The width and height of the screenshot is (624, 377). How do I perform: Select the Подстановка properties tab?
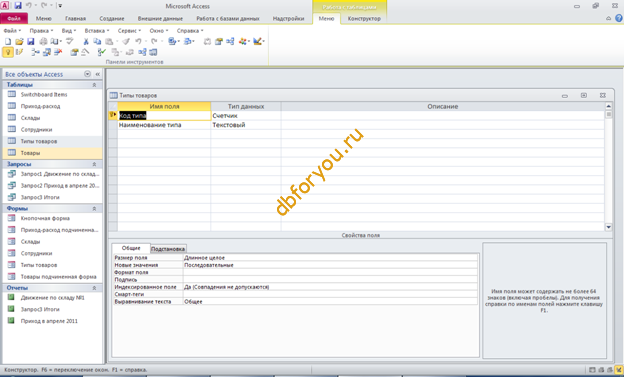168,249
